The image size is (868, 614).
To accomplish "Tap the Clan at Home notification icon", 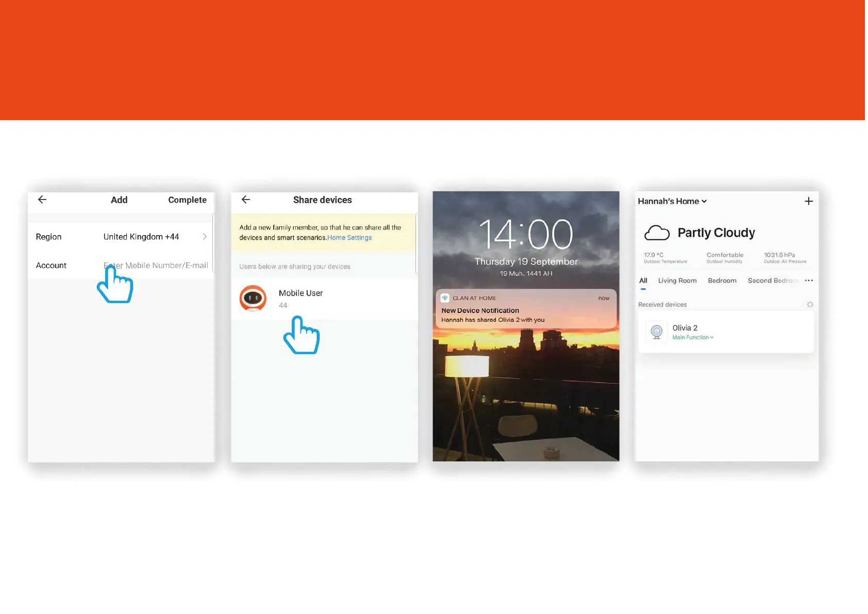I will pyautogui.click(x=445, y=298).
